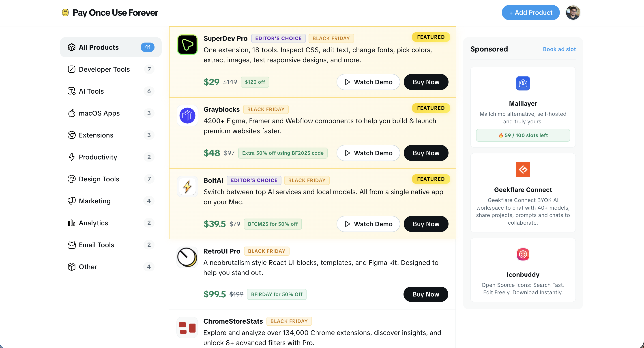Play the Watch Demo for Grayblocks
This screenshot has height=348, width=644.
point(368,153)
